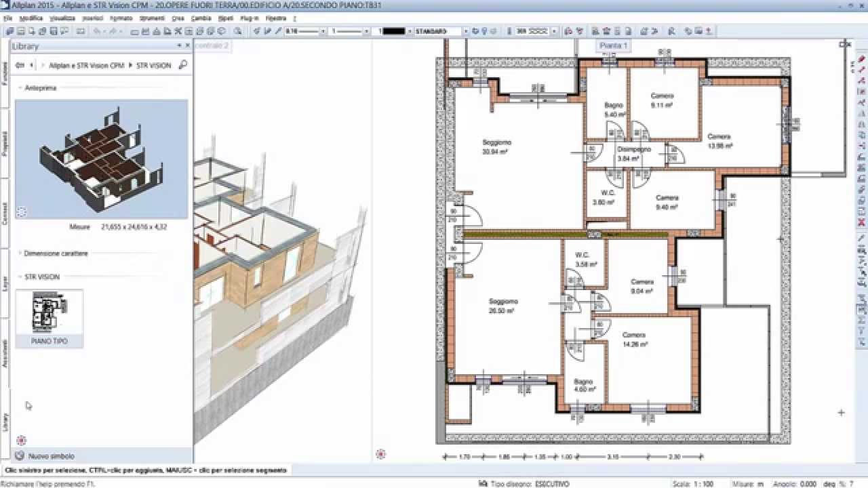This screenshot has height=488, width=868.
Task: Click the red X delete icon on the right toolbar
Action: coord(862,222)
